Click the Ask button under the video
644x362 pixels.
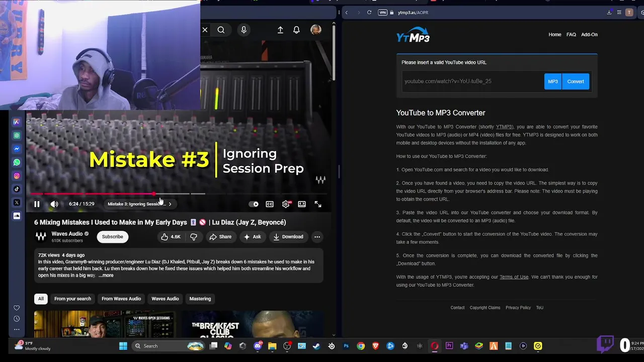tap(252, 237)
